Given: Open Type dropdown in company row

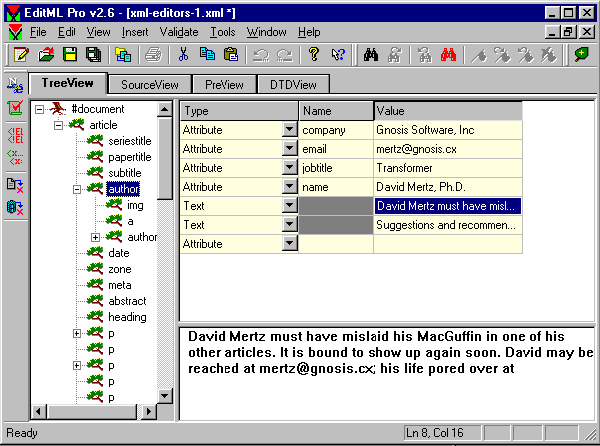Looking at the screenshot, I should click(x=290, y=130).
